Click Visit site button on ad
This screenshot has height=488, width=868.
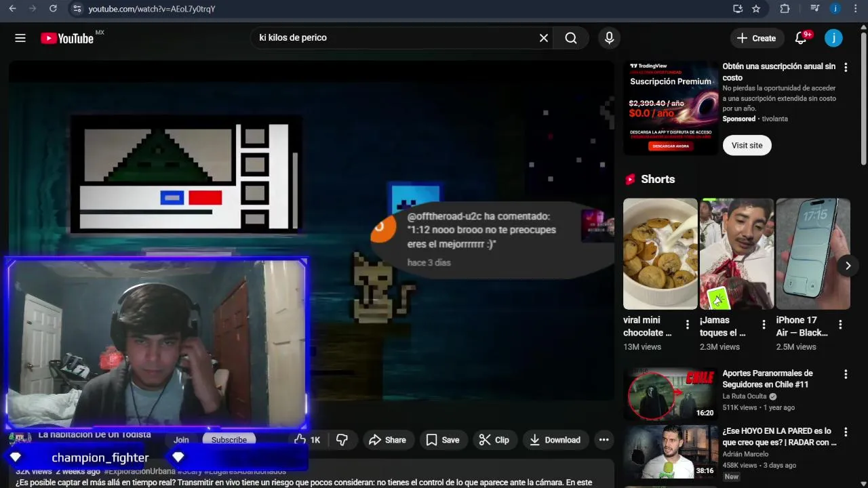pos(747,145)
